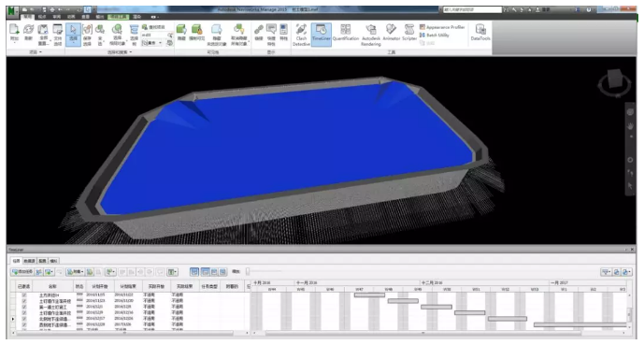This screenshot has width=644, height=345.
Task: Launch Autodesk Rendering
Action: pyautogui.click(x=371, y=35)
